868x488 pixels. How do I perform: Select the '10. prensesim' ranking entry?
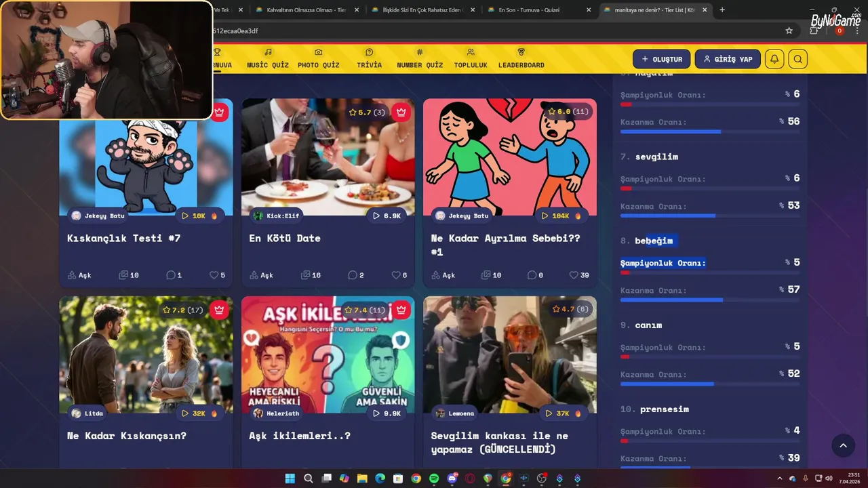point(654,409)
